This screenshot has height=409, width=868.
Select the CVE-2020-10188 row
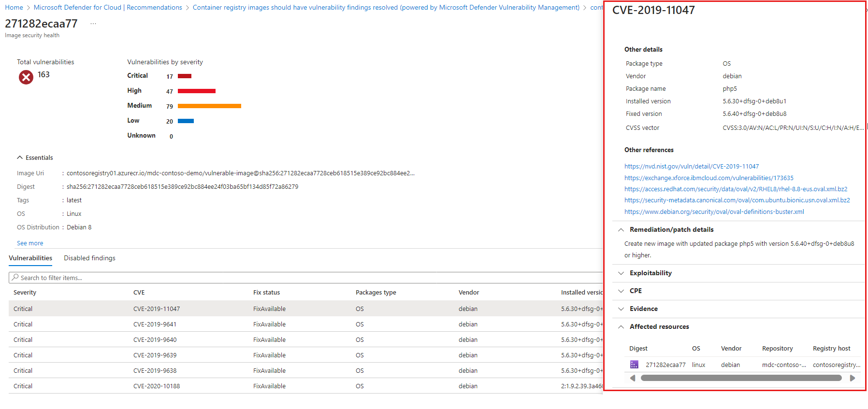point(305,386)
